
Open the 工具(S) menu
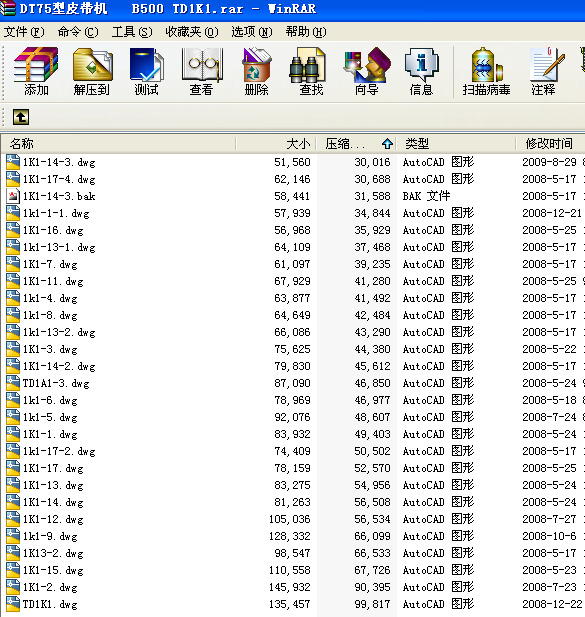pyautogui.click(x=132, y=32)
